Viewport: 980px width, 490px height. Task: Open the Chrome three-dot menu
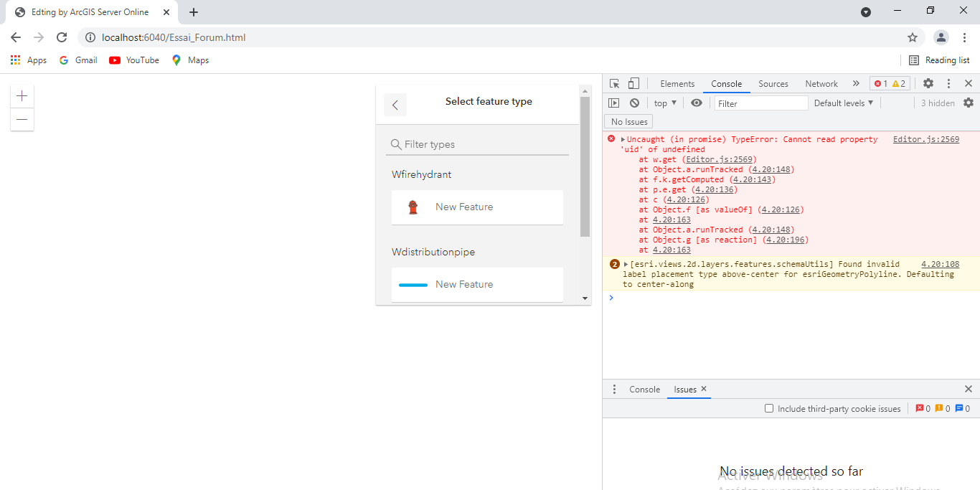[964, 37]
